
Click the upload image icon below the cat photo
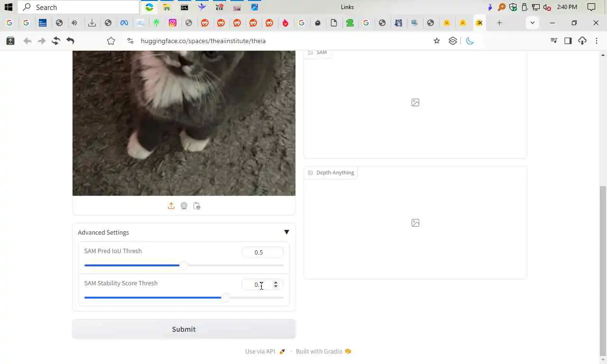tap(171, 206)
